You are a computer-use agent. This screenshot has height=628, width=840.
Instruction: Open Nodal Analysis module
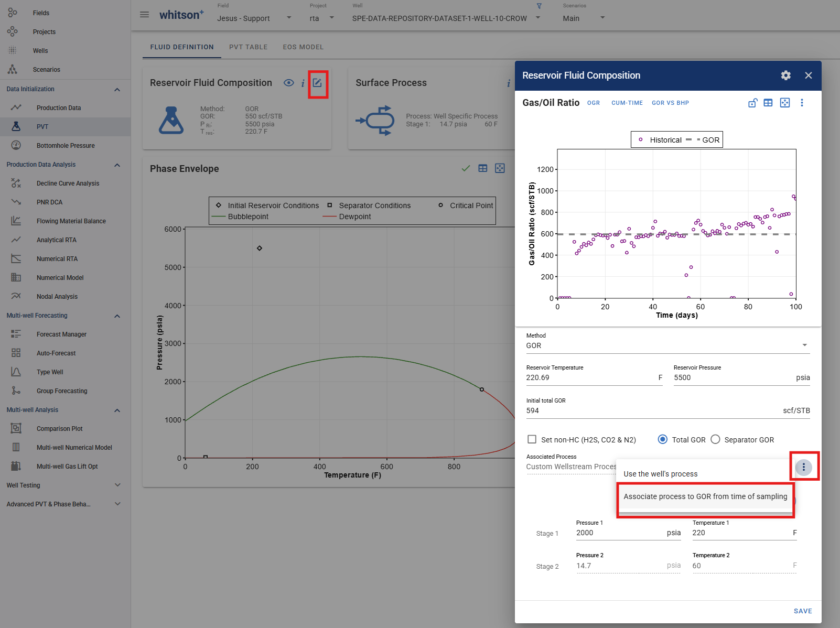tap(57, 297)
